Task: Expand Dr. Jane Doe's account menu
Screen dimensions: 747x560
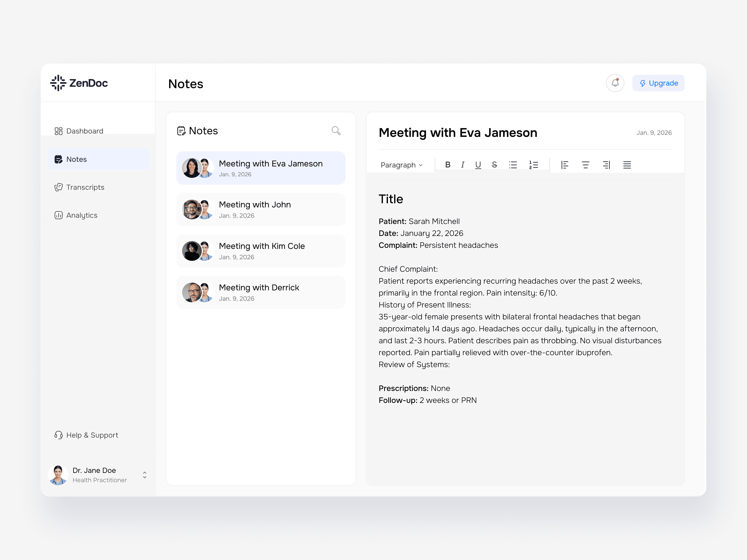Action: click(144, 475)
